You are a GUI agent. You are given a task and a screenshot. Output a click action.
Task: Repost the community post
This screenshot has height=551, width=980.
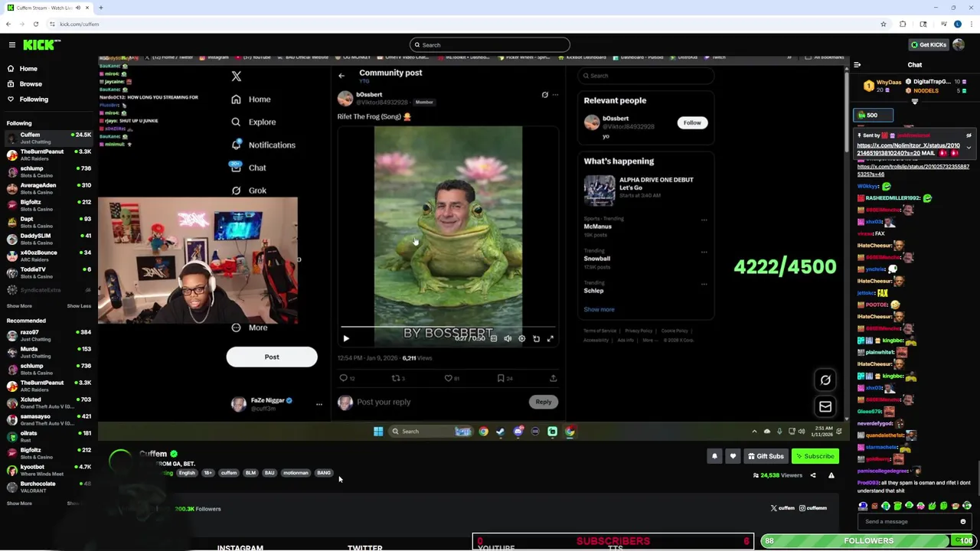click(396, 378)
